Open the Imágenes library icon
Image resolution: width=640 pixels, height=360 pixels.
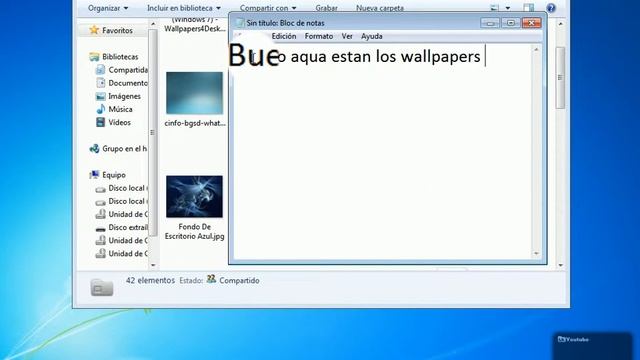[x=100, y=96]
